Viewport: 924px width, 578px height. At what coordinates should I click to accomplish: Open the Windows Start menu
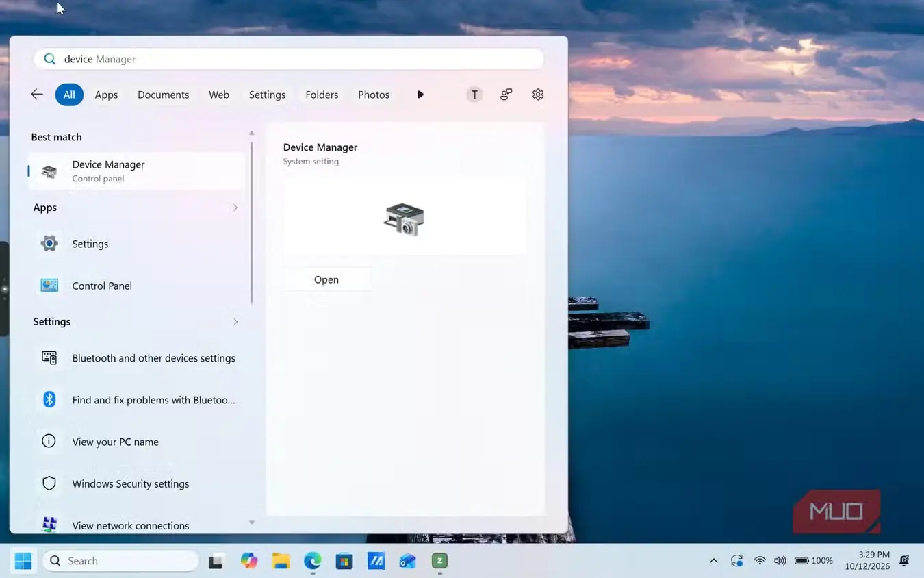point(23,561)
